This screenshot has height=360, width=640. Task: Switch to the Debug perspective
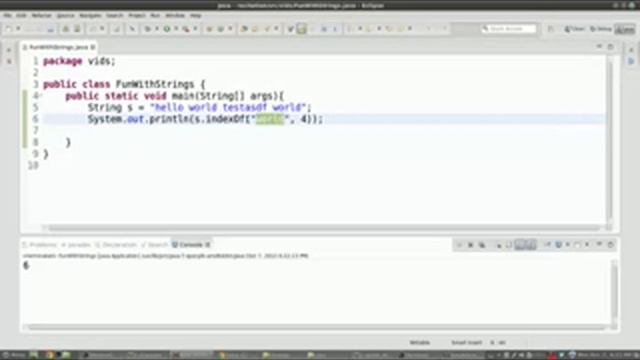click(x=601, y=29)
